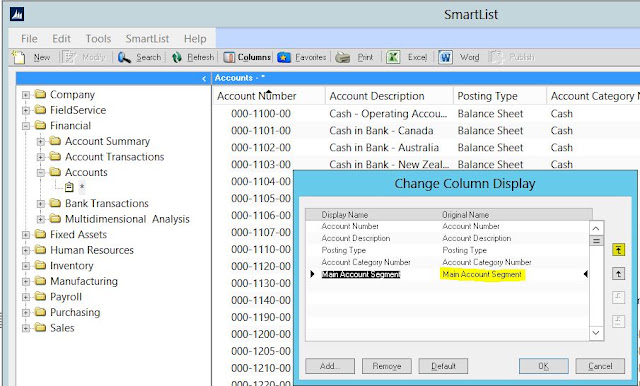Viewport: 640px width, 386px height.
Task: Click the move-to-top arrow button
Action: pyautogui.click(x=618, y=250)
